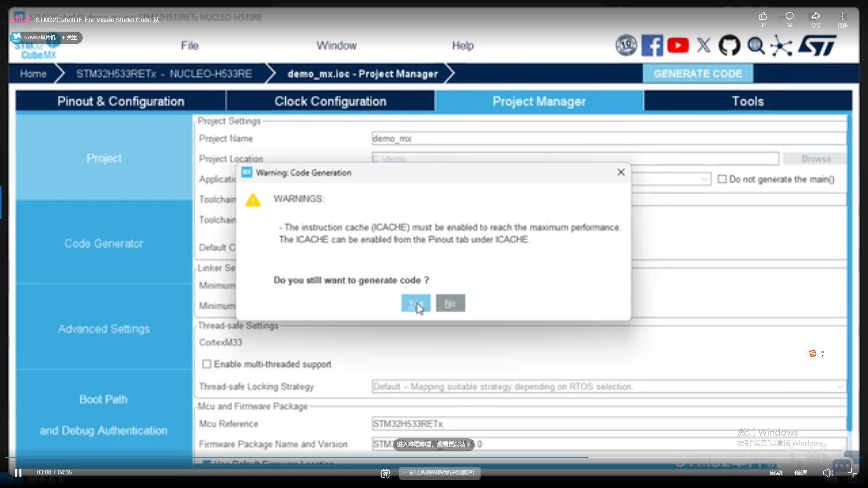This screenshot has height=488, width=868.
Task: Toggle the danmaku (弹) comments icon
Action: [x=385, y=473]
